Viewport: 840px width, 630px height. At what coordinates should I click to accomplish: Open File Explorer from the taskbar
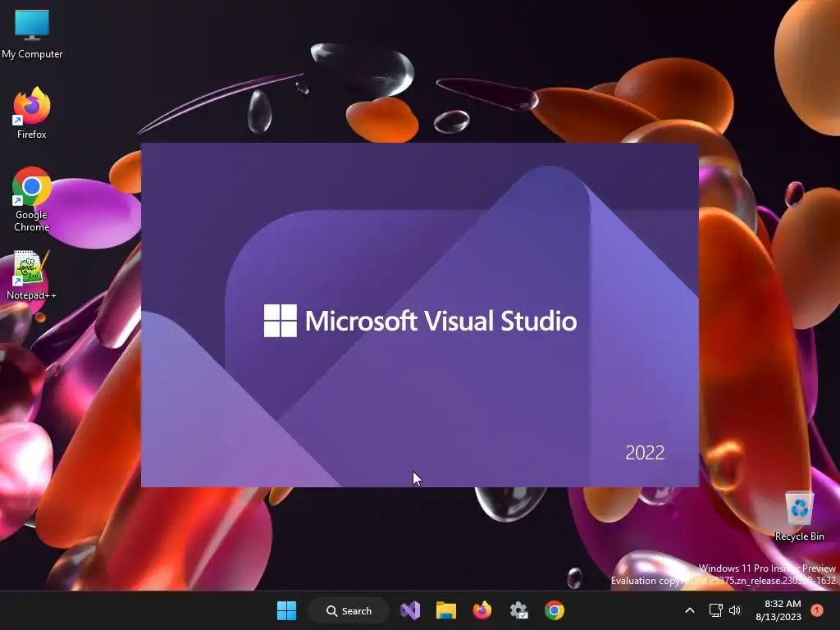(x=445, y=610)
